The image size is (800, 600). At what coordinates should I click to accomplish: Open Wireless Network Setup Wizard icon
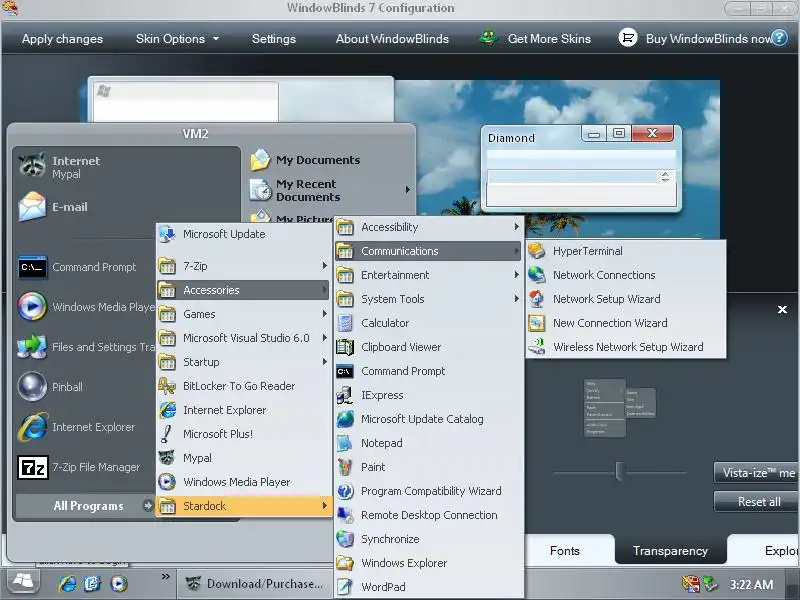(536, 347)
